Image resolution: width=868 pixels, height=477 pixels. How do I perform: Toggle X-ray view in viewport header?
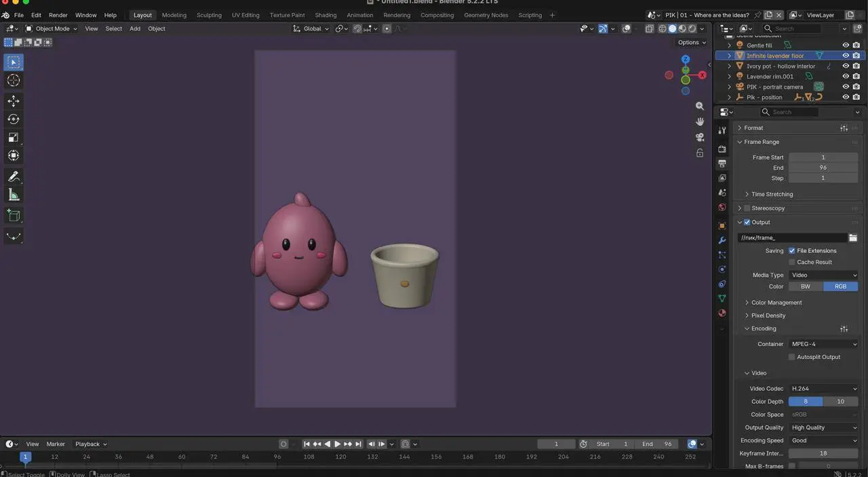coord(649,28)
